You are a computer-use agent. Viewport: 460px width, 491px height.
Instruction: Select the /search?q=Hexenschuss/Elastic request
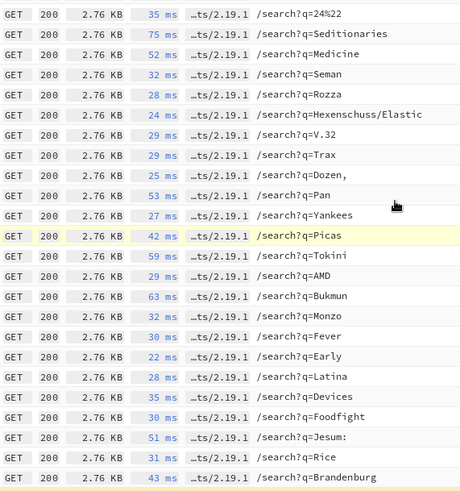[230, 115]
